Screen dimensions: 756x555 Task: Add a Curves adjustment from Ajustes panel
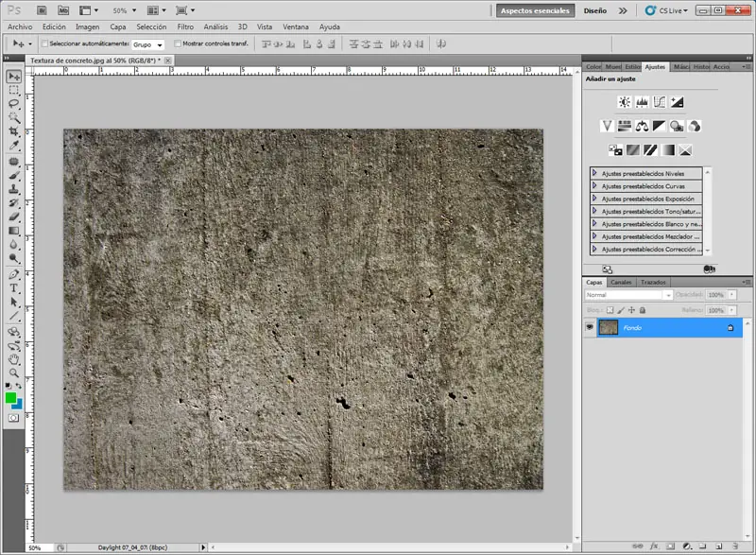659,102
